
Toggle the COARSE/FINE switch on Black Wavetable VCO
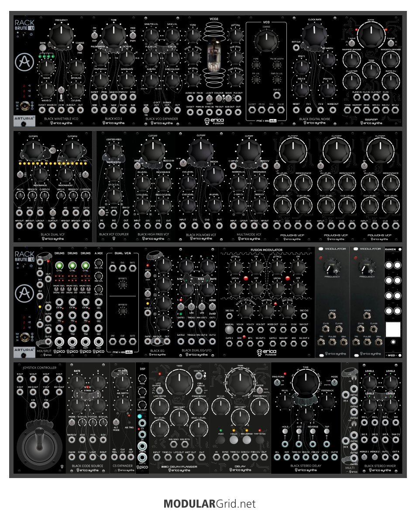(80, 48)
